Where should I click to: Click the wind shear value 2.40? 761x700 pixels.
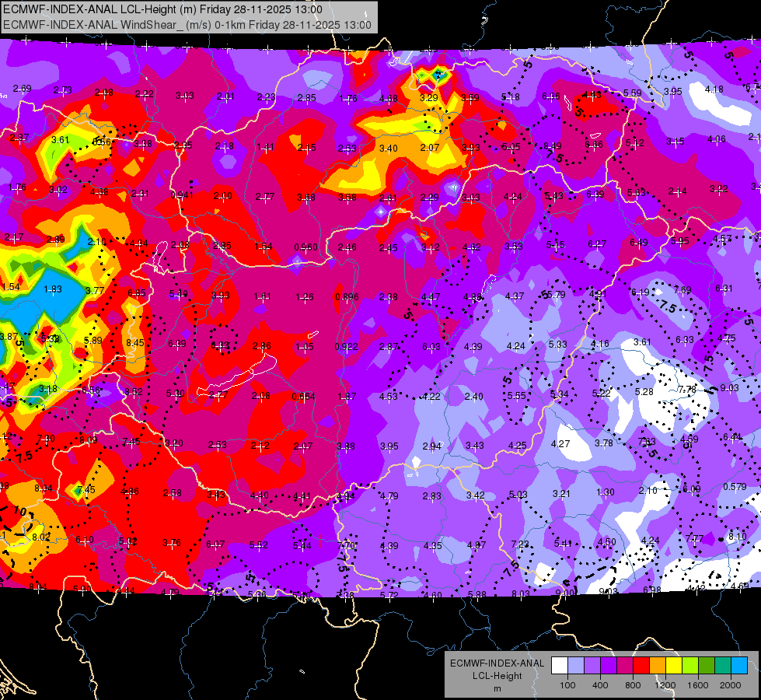pyautogui.click(x=473, y=397)
